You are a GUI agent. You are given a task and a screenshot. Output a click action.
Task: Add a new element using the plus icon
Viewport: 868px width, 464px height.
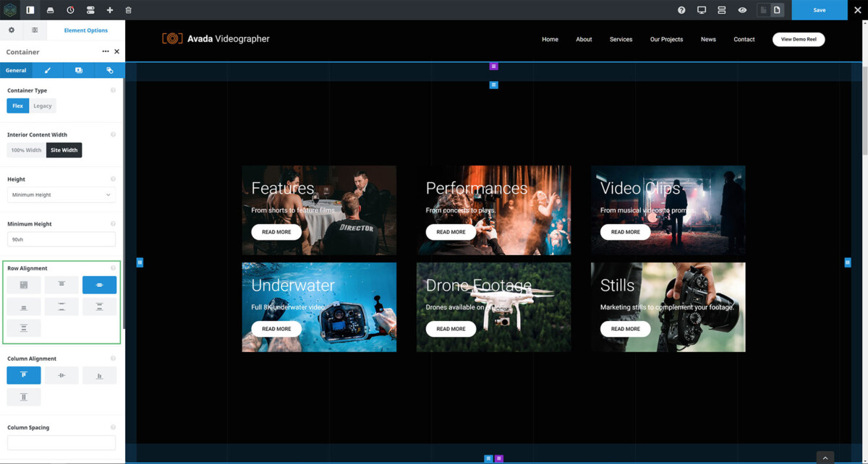tap(109, 10)
